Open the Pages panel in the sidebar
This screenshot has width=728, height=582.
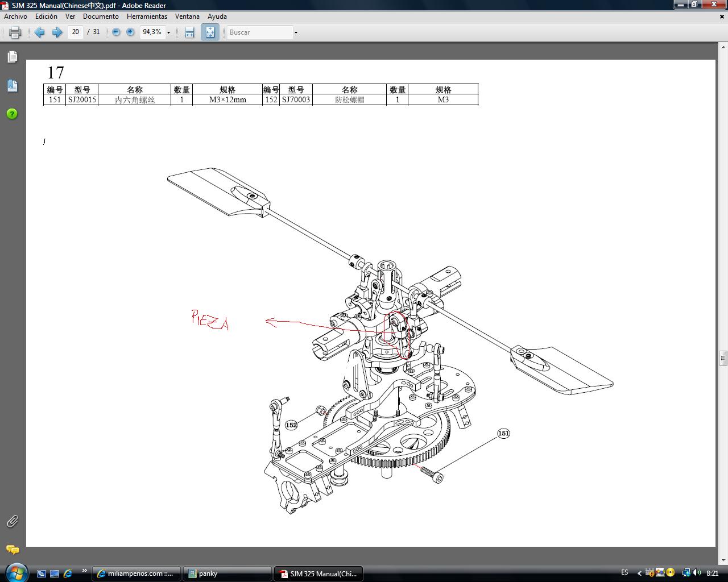click(12, 57)
